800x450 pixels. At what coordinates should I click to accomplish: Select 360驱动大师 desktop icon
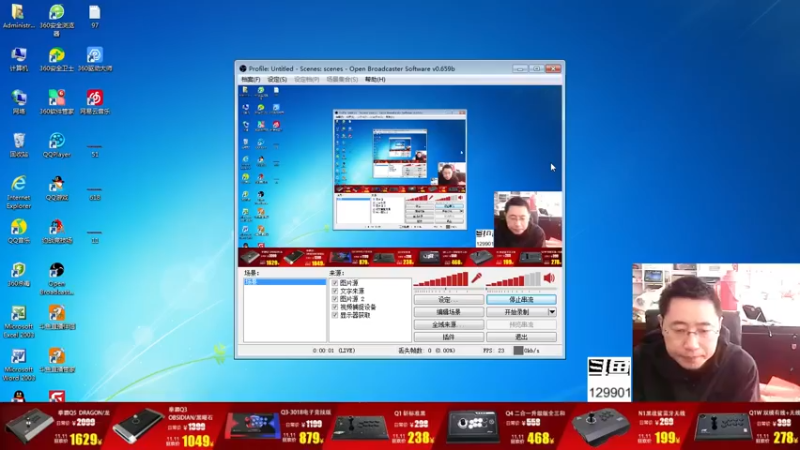point(95,59)
